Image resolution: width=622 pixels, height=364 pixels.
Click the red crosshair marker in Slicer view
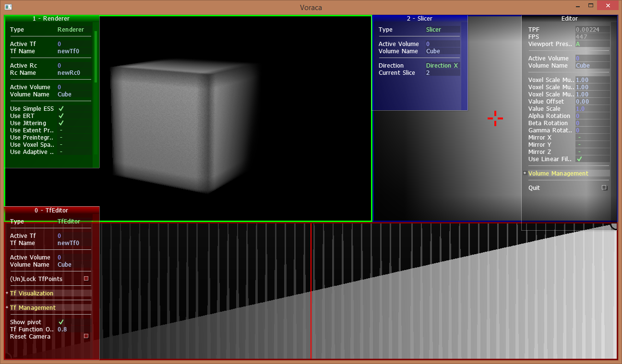495,118
